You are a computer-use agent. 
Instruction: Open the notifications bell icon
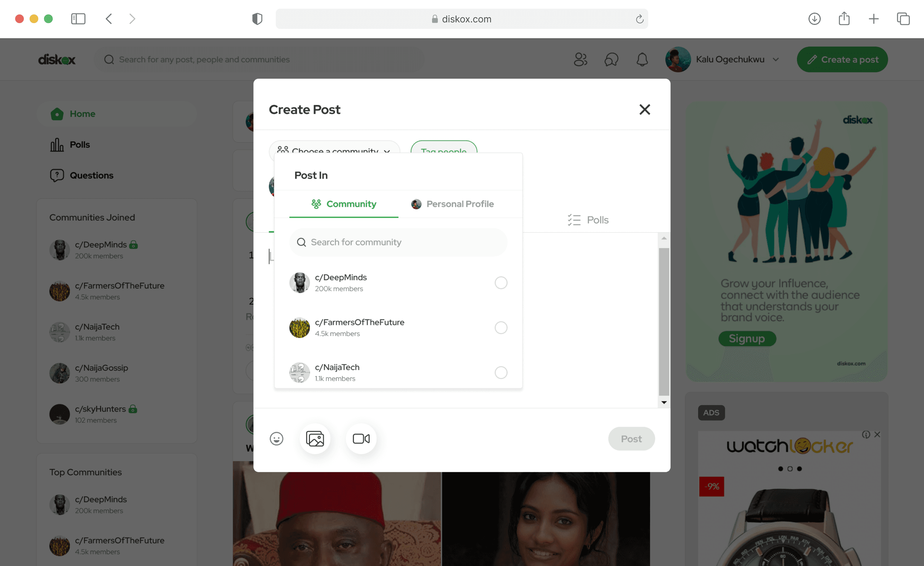[x=642, y=59]
